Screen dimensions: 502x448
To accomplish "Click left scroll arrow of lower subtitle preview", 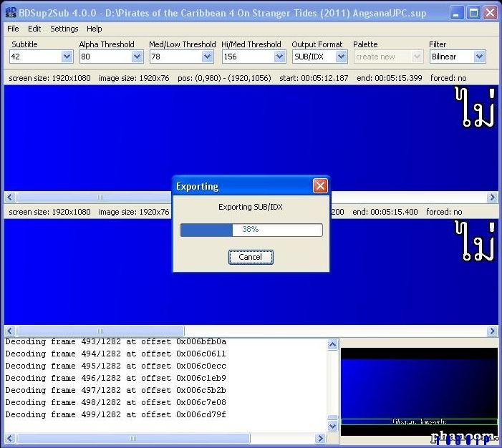I will [9, 331].
